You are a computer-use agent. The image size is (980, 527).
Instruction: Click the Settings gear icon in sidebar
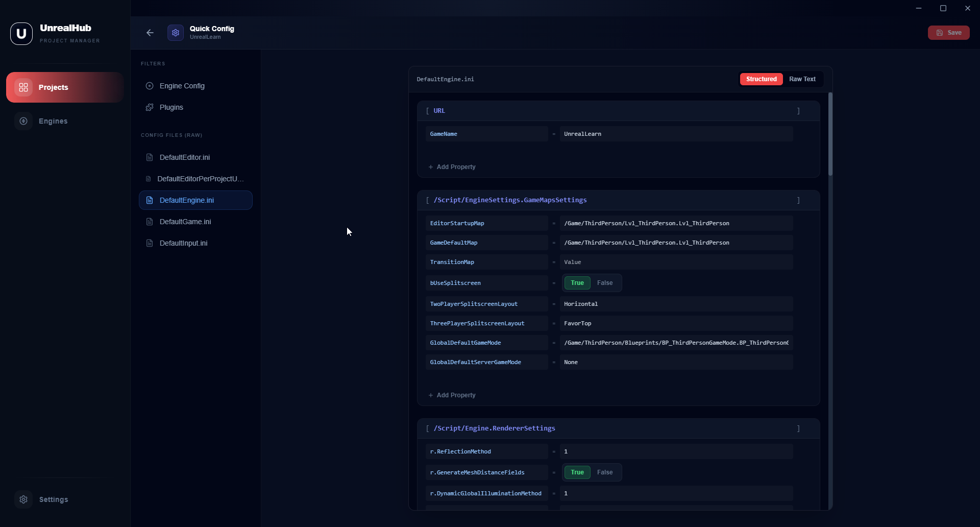[x=23, y=499]
